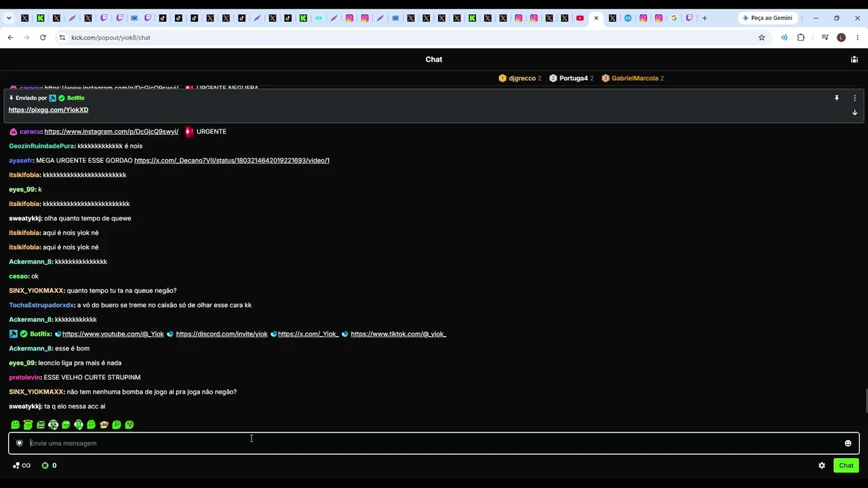Insert the emote with purple glasses
The image size is (868, 488).
point(53,425)
